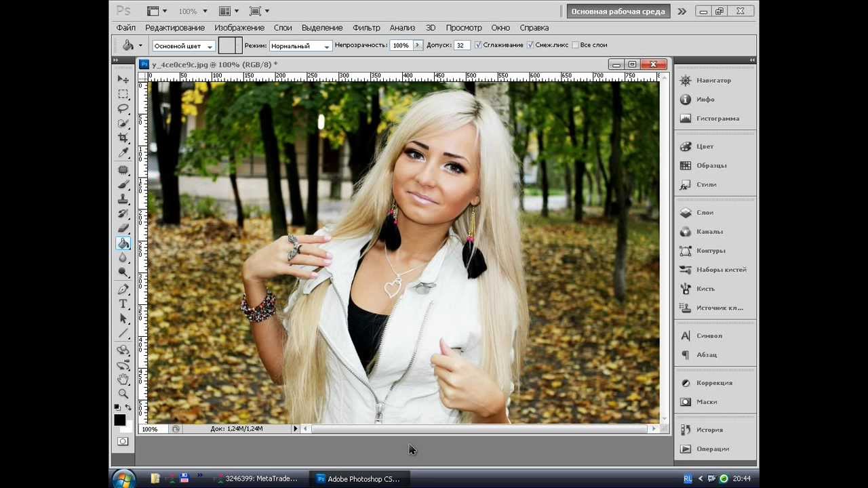Click the foreground color swatch
Image resolution: width=868 pixels, height=488 pixels.
click(119, 420)
